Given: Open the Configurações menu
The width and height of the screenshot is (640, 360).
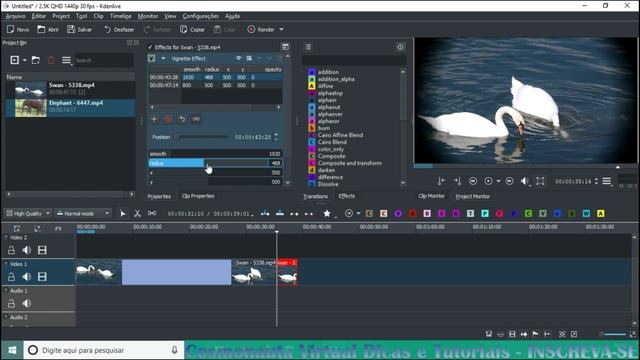Looking at the screenshot, I should [200, 16].
